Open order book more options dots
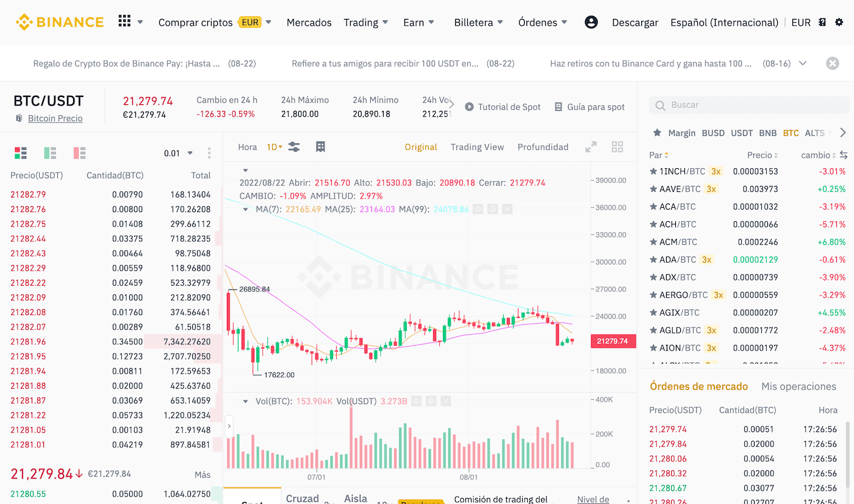The height and width of the screenshot is (504, 854). pos(209,153)
